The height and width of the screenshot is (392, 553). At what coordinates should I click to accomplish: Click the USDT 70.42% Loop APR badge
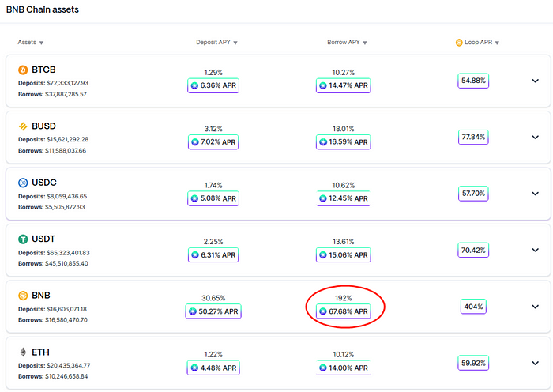point(473,251)
